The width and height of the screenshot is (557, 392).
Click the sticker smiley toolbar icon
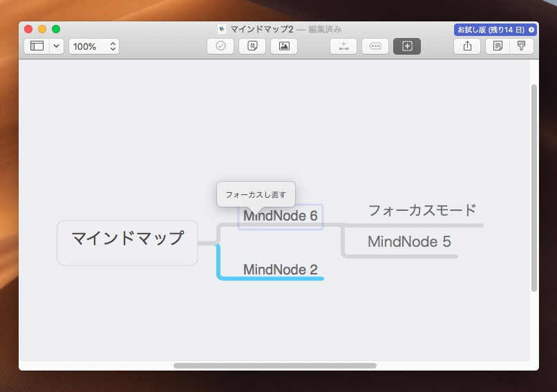pos(252,46)
